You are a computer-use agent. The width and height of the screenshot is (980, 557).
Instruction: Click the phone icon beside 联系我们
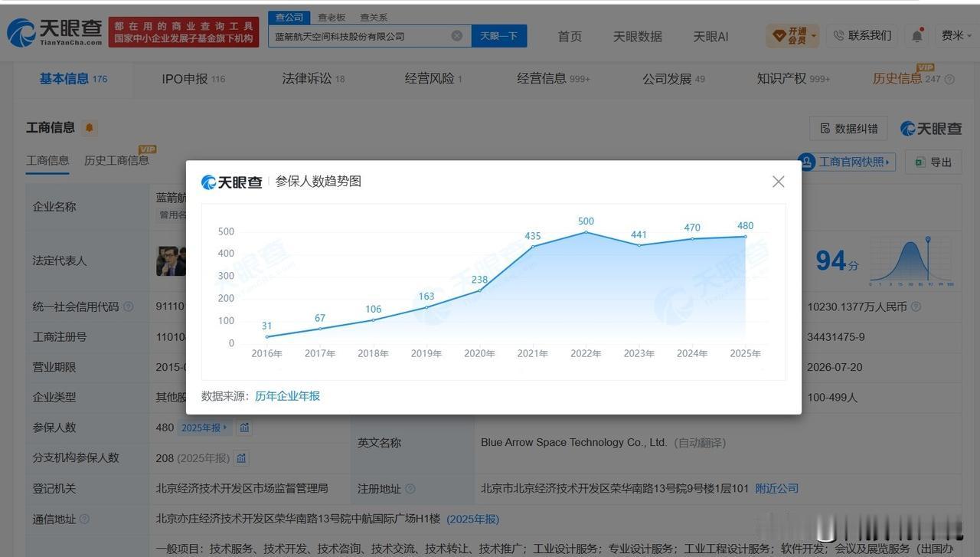point(838,35)
